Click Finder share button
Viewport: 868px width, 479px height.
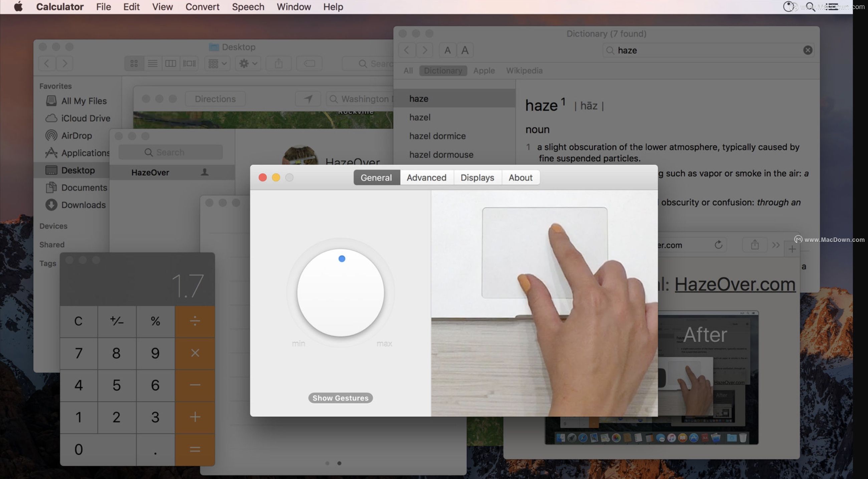click(278, 63)
